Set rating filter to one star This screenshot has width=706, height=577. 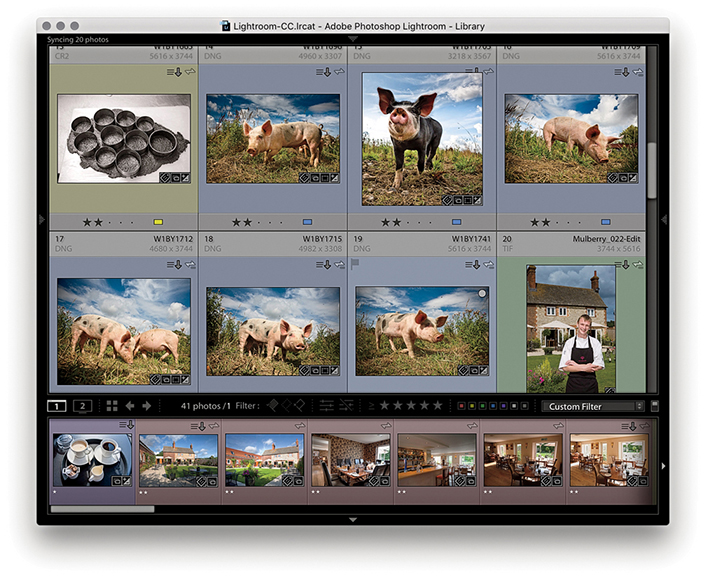(384, 406)
